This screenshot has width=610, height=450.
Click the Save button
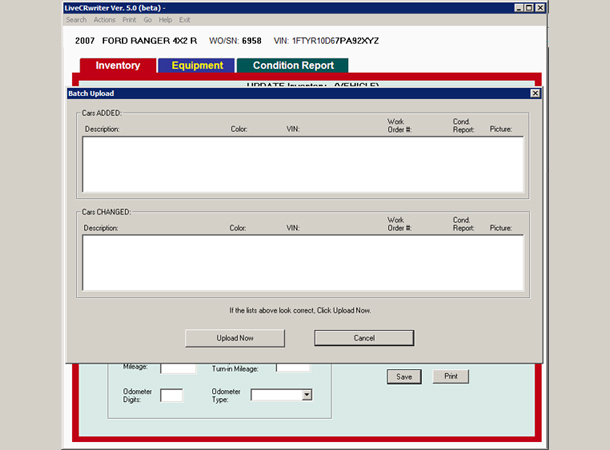[x=404, y=376]
